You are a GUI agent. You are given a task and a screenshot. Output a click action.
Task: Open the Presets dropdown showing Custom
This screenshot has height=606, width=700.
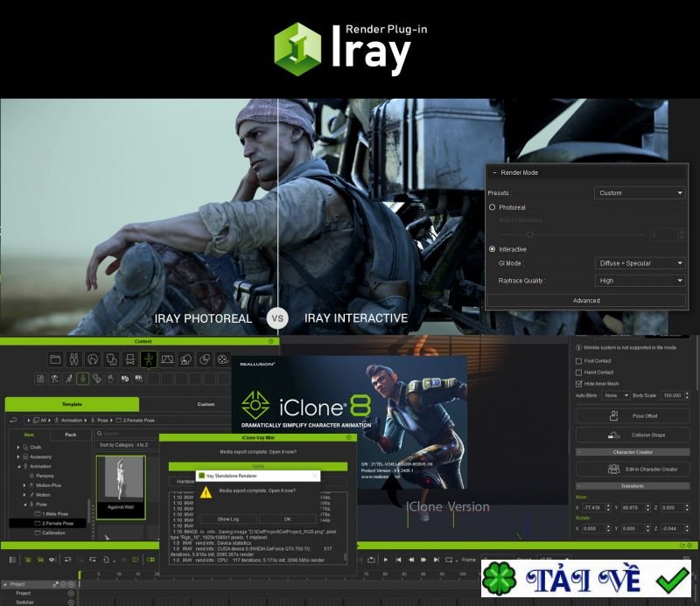click(x=640, y=192)
